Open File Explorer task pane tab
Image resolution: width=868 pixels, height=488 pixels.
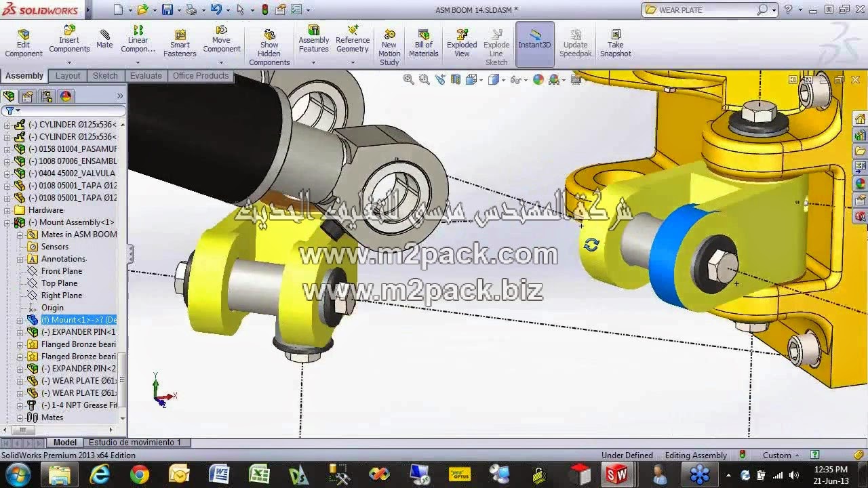click(861, 150)
